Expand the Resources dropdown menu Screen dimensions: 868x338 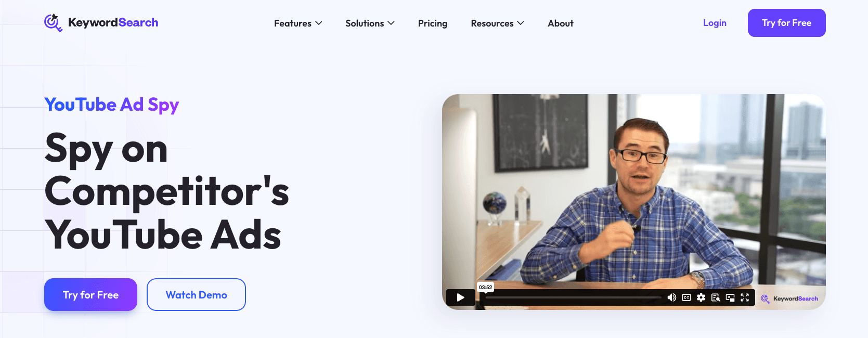tap(497, 23)
